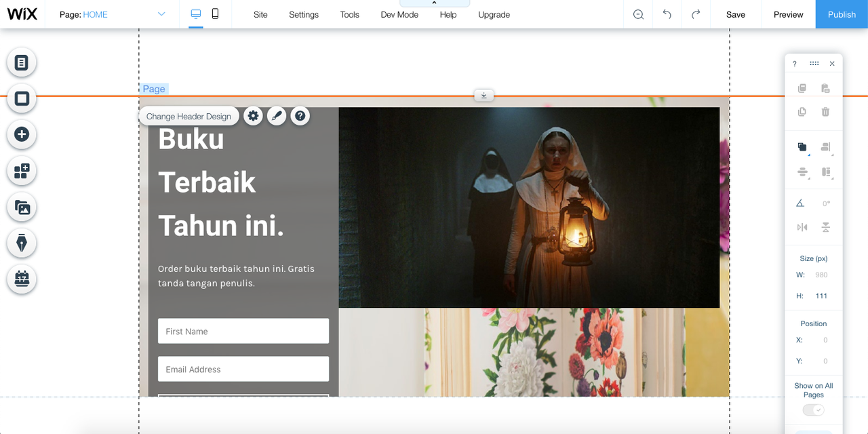The width and height of the screenshot is (868, 434).
Task: Close the editor toolbar panel
Action: (x=832, y=64)
